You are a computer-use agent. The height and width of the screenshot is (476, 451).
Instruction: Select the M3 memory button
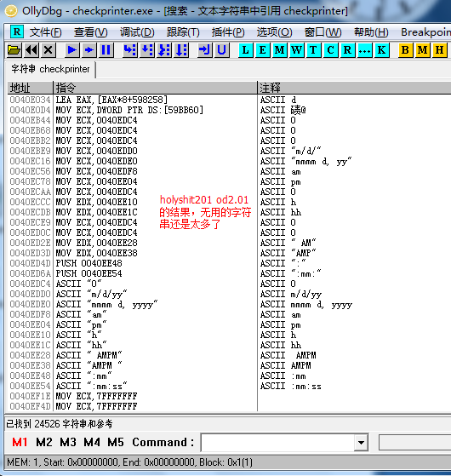[68, 442]
